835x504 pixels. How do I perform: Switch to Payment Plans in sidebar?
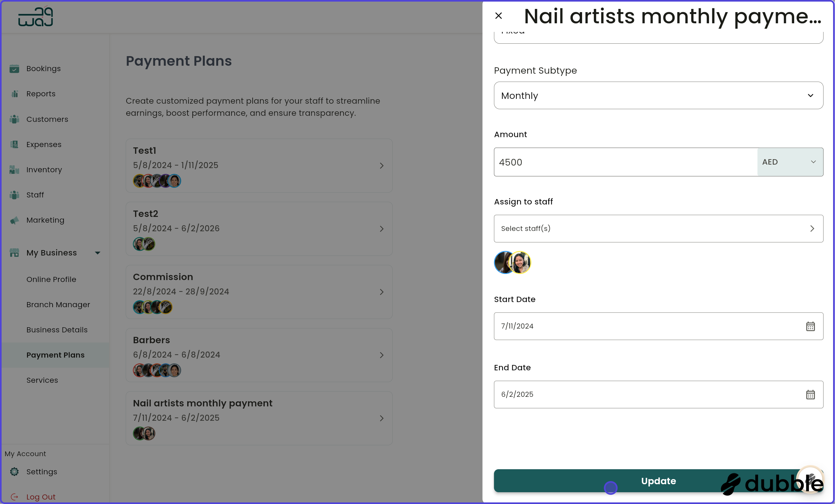[55, 355]
